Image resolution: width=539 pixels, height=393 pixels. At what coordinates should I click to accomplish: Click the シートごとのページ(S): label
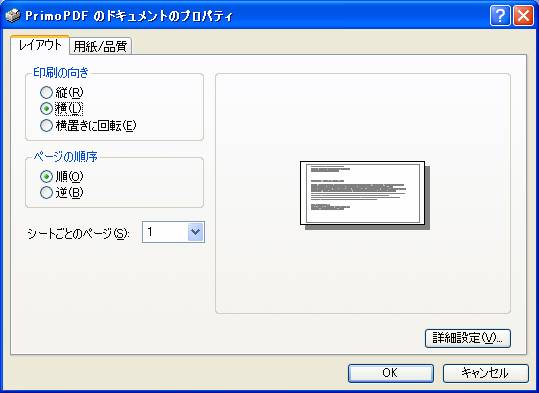click(78, 234)
